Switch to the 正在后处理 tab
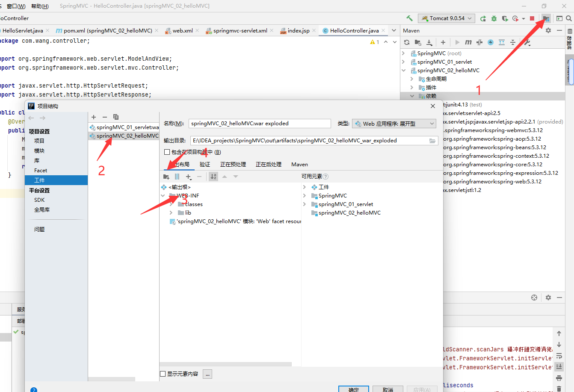Screen dimensions: 574x392 coord(269,165)
